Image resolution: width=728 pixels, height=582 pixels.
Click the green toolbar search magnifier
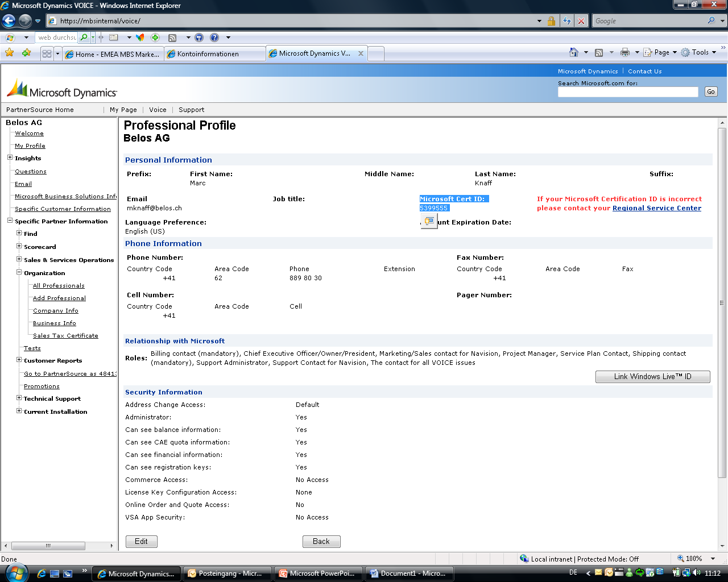point(84,38)
